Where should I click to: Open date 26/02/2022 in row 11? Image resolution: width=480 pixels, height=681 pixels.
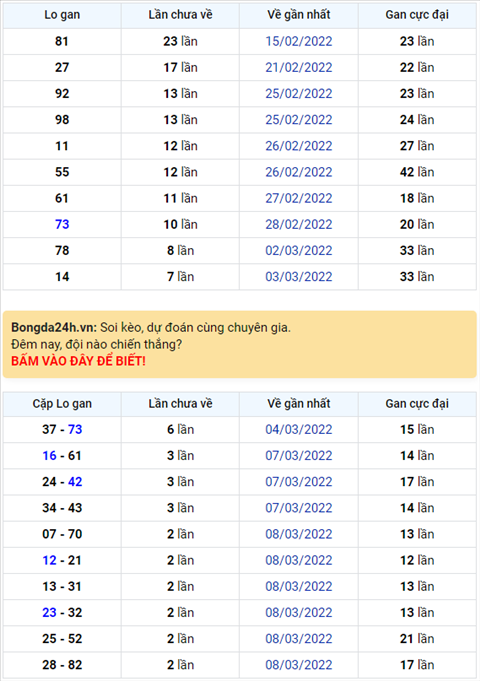[x=299, y=146]
